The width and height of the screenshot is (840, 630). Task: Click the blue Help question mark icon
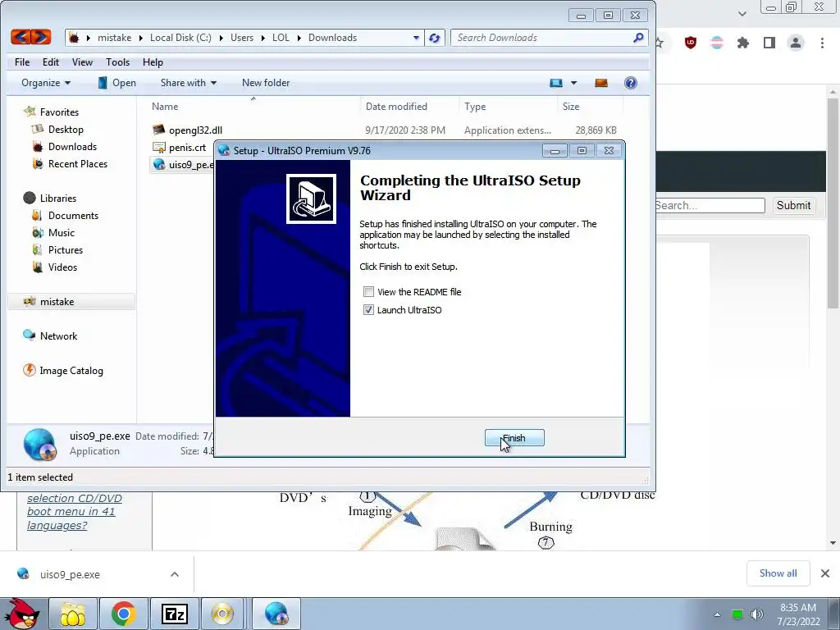pyautogui.click(x=631, y=83)
